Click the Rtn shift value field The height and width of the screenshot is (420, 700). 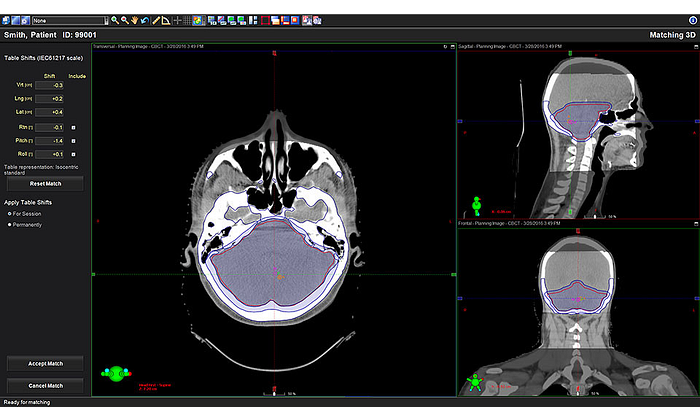pyautogui.click(x=49, y=128)
